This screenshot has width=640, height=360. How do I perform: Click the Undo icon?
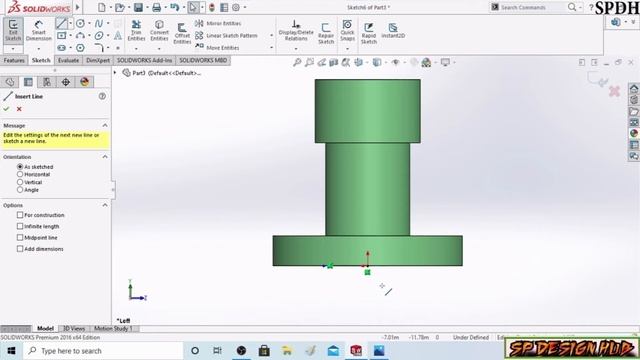pyautogui.click(x=174, y=7)
